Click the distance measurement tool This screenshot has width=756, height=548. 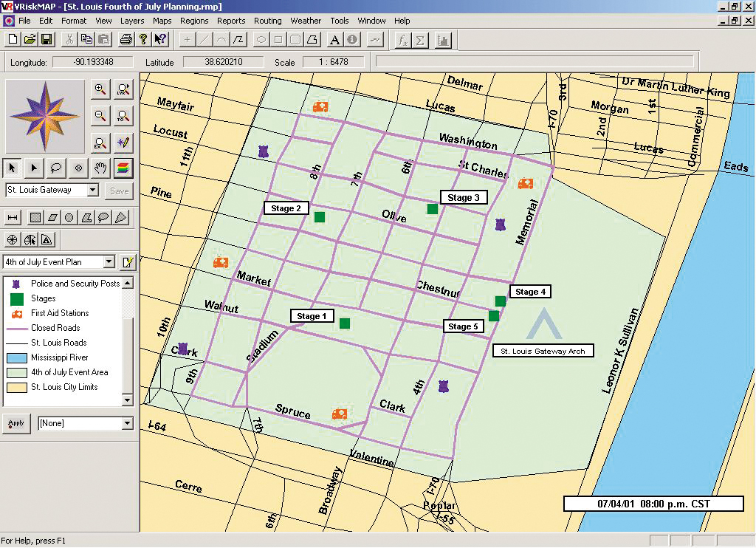pos(13,217)
